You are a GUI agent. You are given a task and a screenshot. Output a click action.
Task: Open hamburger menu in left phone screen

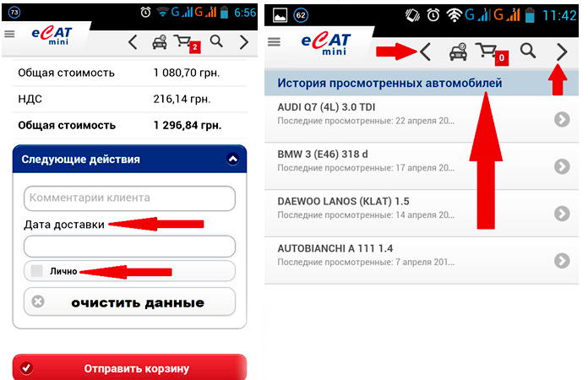tap(10, 34)
